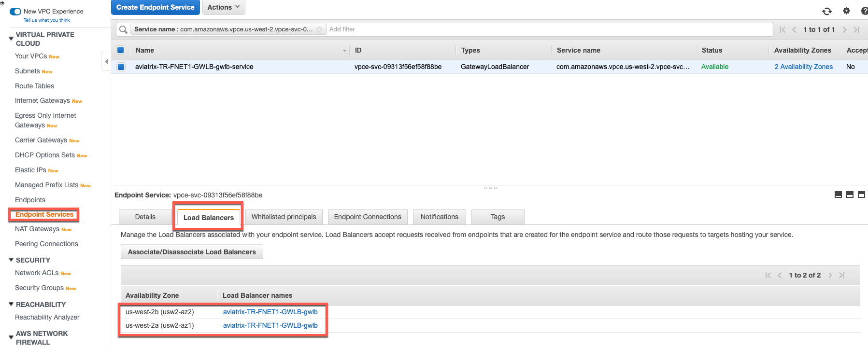The image size is (868, 348).
Task: Go to last page of load balancers list
Action: 842,275
